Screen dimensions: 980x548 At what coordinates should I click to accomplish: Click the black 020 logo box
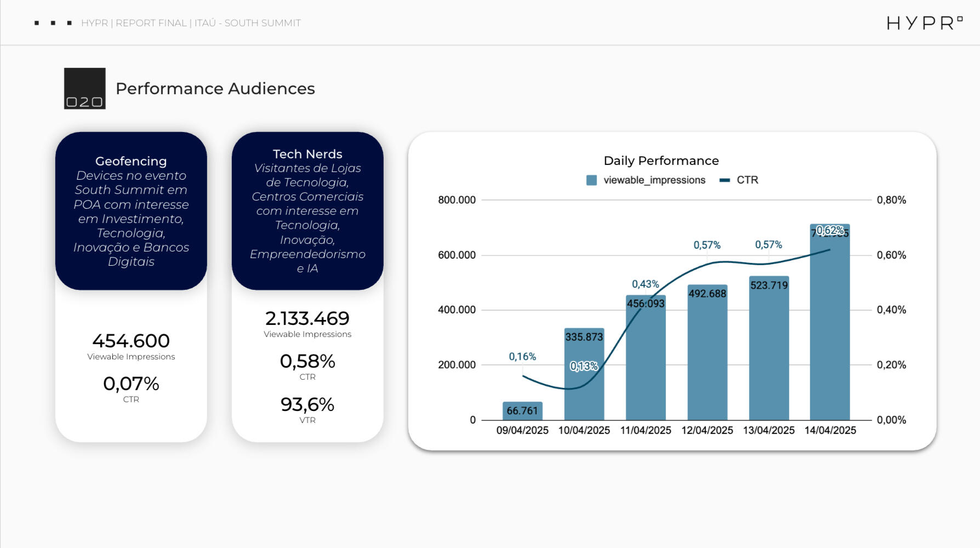coord(84,88)
